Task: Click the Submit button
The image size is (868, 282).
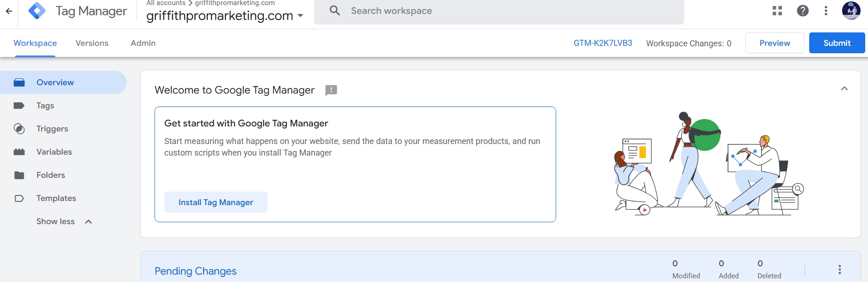Action: click(837, 43)
